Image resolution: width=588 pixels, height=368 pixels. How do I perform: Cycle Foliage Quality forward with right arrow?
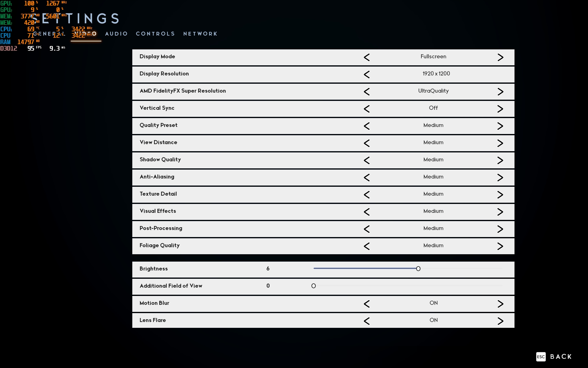pos(500,246)
